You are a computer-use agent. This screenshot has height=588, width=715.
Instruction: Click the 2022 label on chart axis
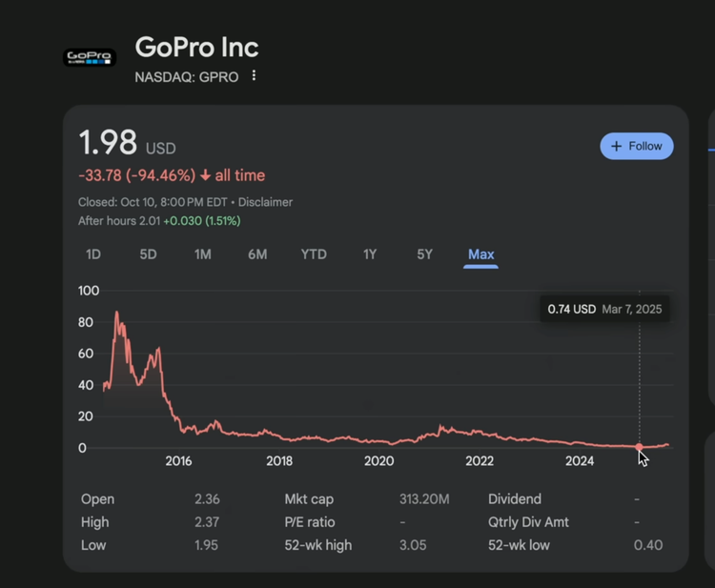tap(480, 461)
